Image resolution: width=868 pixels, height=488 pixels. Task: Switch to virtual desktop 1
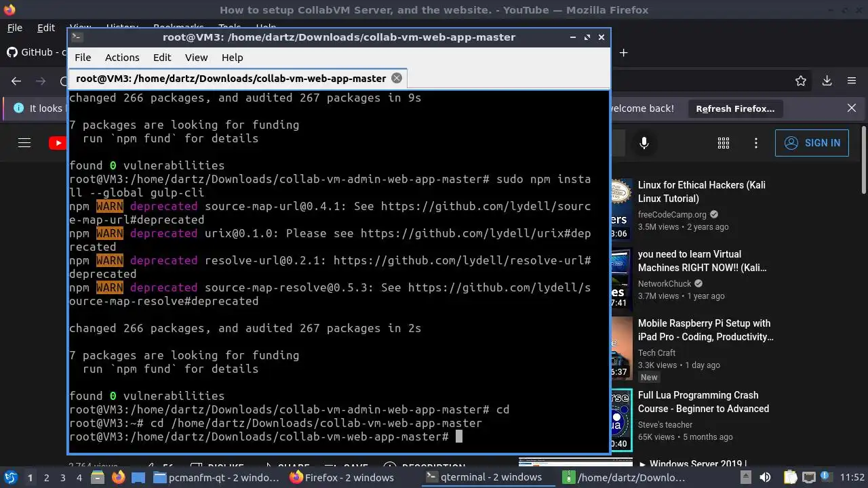coord(30,478)
